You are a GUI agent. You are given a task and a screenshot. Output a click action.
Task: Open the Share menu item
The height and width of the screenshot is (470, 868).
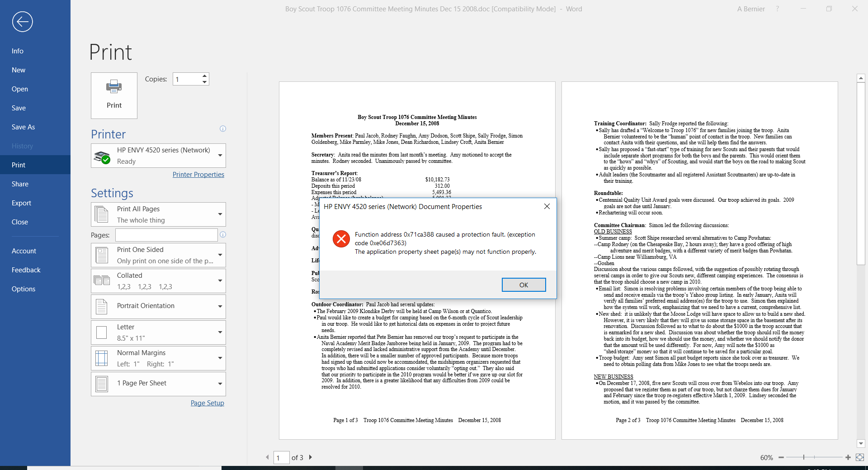[35, 184]
